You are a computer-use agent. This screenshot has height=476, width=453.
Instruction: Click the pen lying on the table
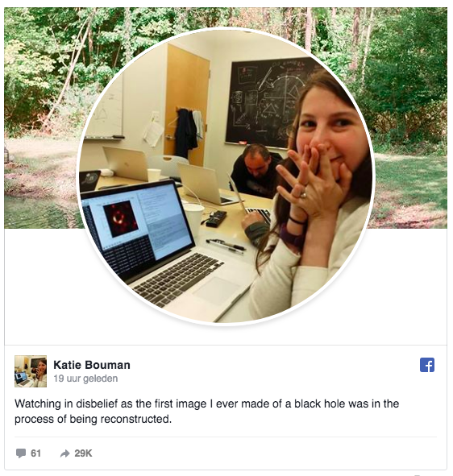(226, 245)
